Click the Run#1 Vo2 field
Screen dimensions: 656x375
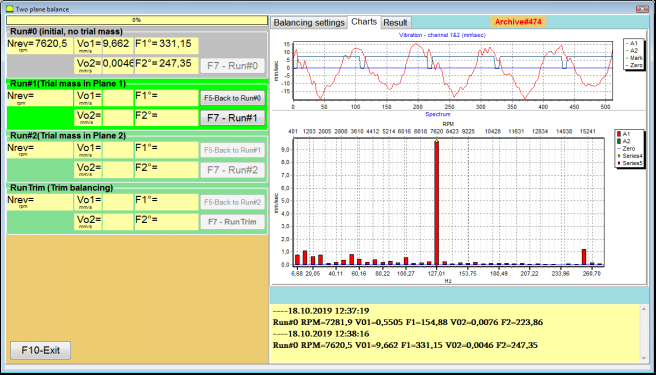(118, 118)
